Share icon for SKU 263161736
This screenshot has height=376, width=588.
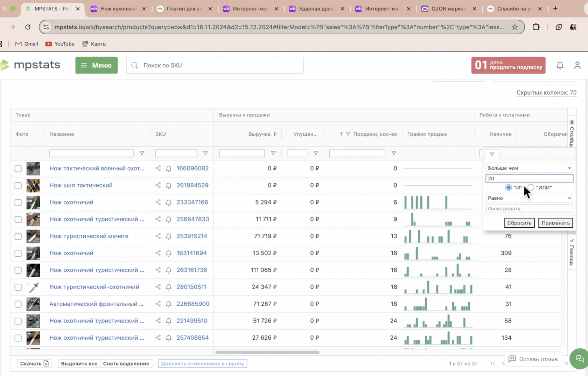(x=158, y=270)
